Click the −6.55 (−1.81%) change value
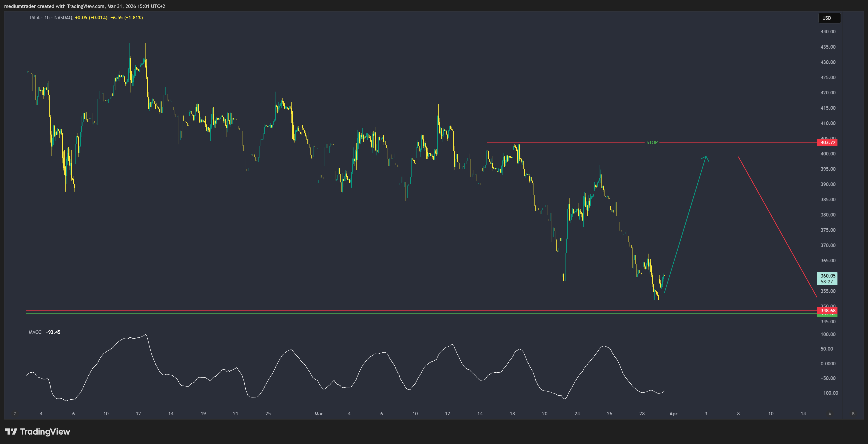Image resolution: width=868 pixels, height=444 pixels. coord(127,18)
